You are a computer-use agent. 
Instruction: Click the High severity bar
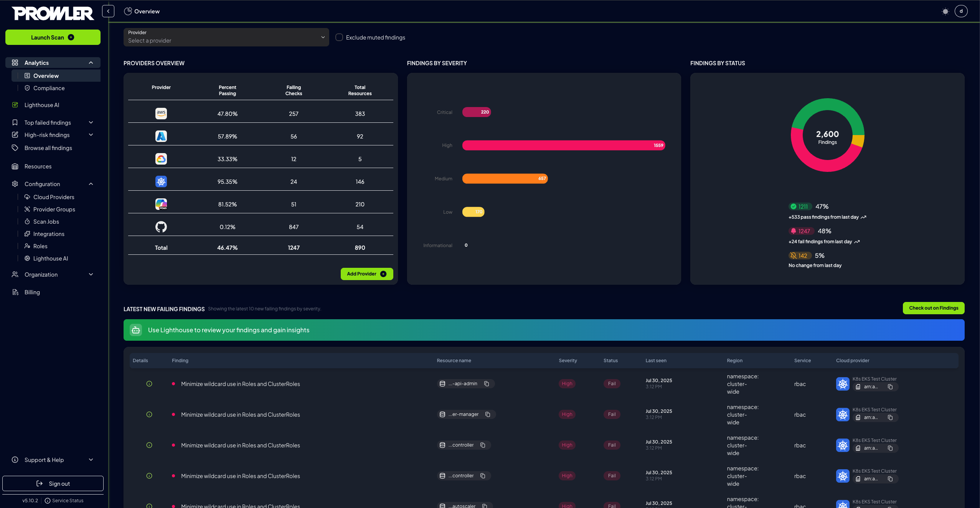coord(563,145)
